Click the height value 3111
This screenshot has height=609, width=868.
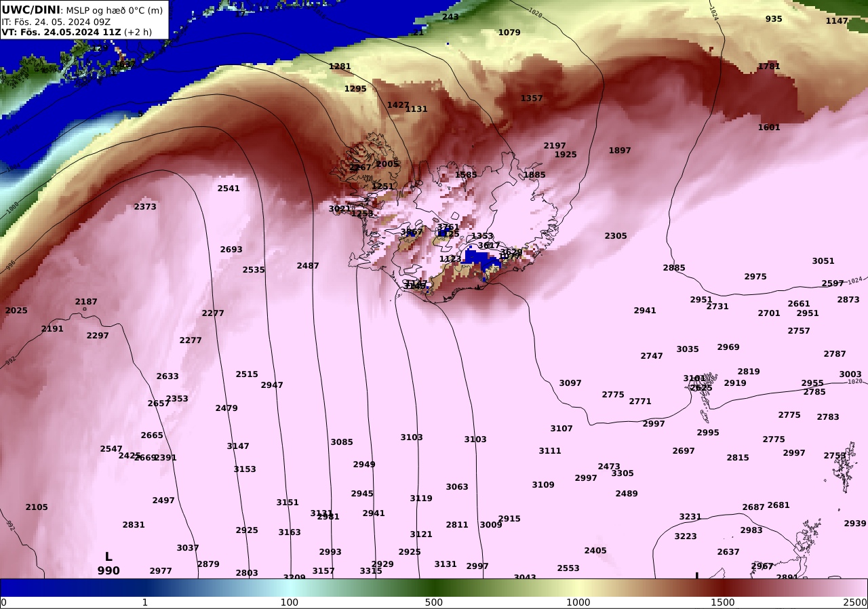coord(550,451)
